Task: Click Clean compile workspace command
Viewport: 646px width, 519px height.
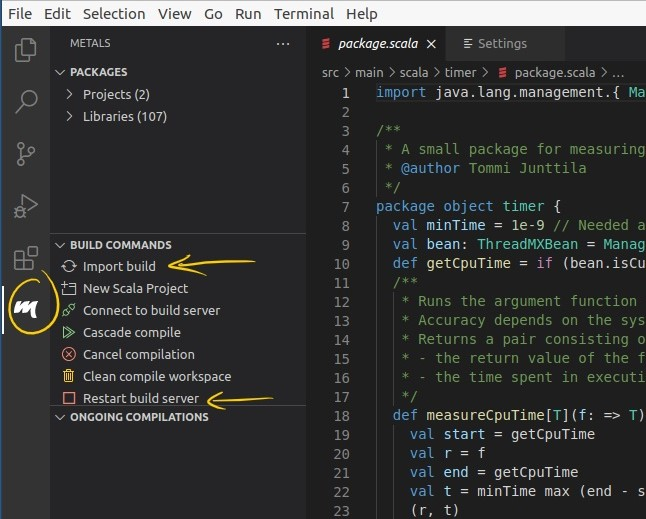Action: tap(156, 376)
